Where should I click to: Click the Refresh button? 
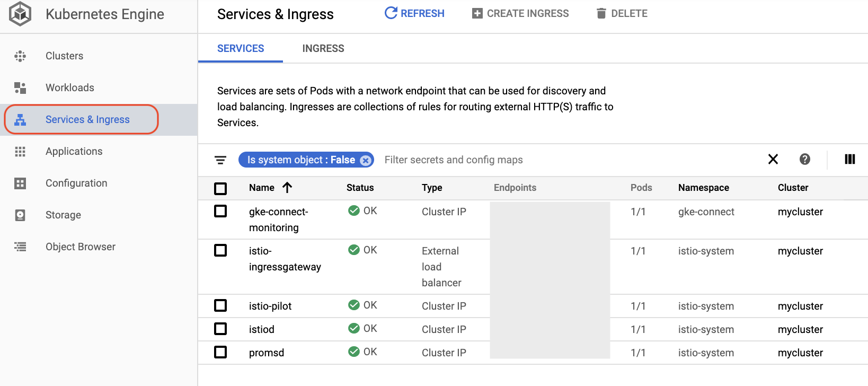pos(414,14)
